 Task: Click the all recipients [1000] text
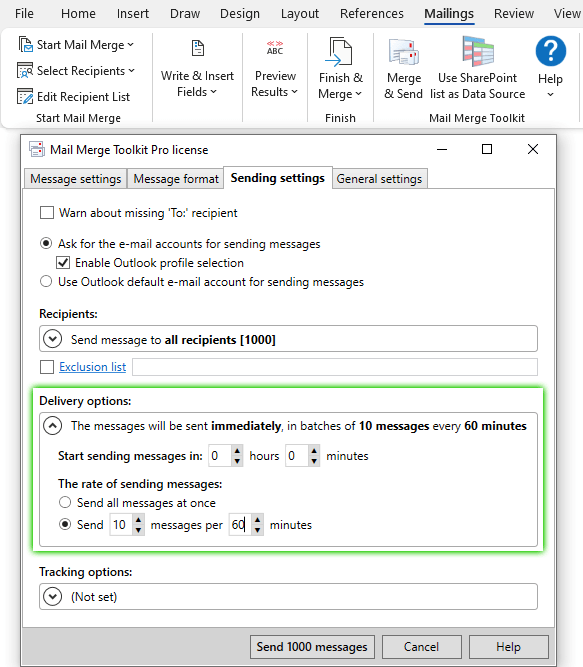coord(220,339)
